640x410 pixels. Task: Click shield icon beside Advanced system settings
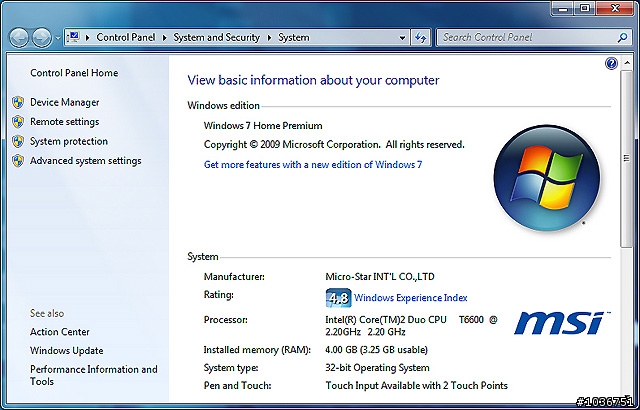(x=18, y=161)
